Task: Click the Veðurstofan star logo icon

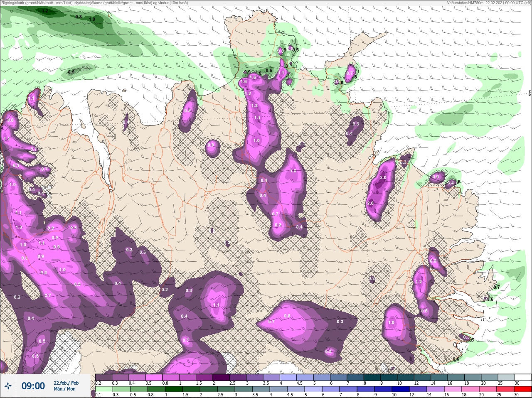Action: pos(8,386)
